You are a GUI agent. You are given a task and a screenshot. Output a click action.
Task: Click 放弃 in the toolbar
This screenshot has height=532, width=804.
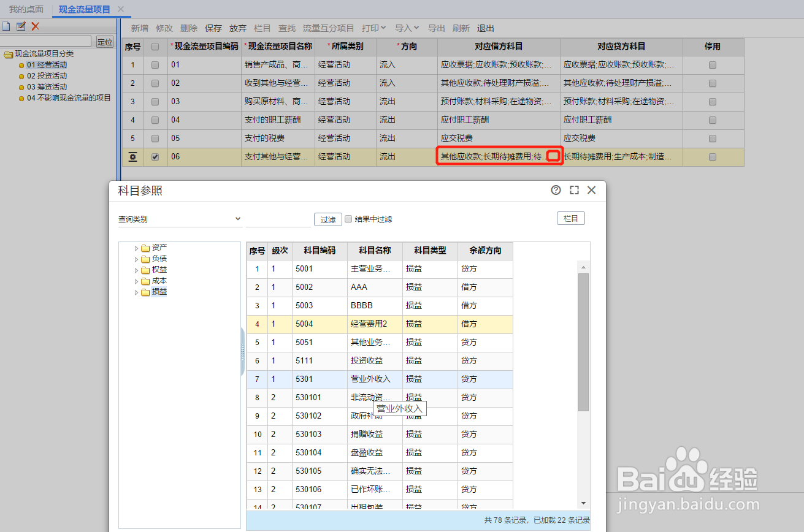tap(238, 28)
